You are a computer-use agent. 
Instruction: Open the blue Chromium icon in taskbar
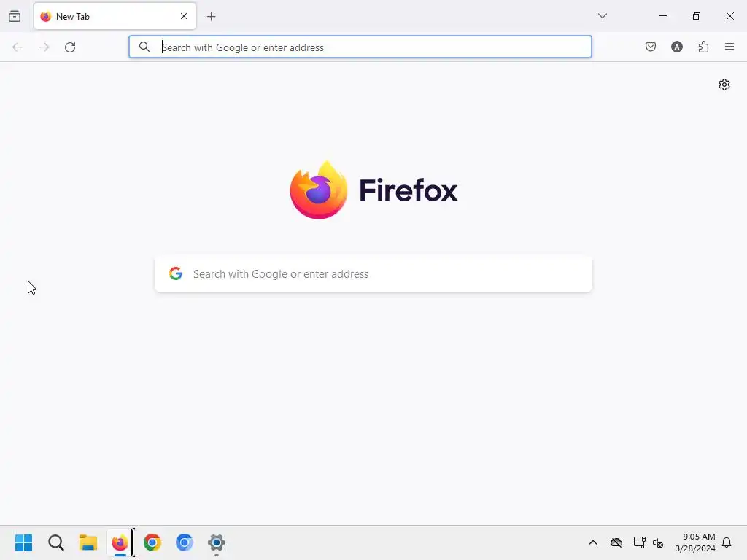[x=185, y=542]
